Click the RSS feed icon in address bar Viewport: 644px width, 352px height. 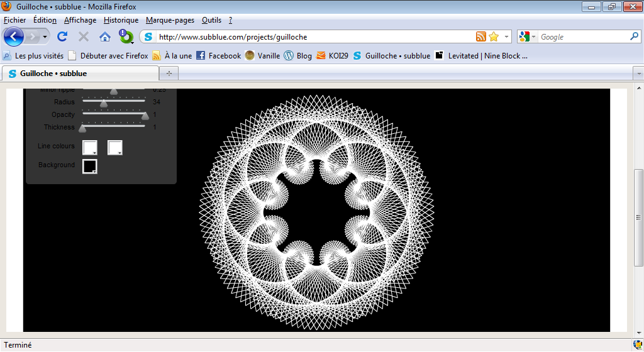tap(481, 36)
